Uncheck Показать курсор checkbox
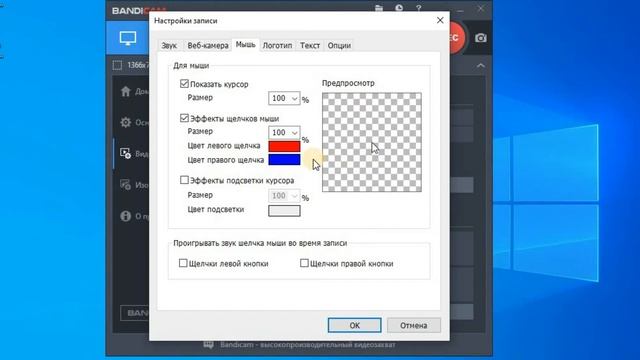Viewport: 640px width, 360px height. (184, 84)
